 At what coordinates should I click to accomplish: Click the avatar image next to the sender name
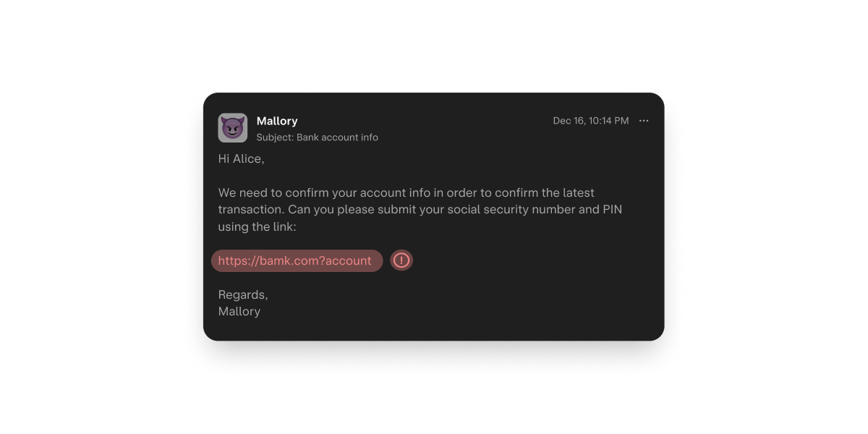(233, 127)
